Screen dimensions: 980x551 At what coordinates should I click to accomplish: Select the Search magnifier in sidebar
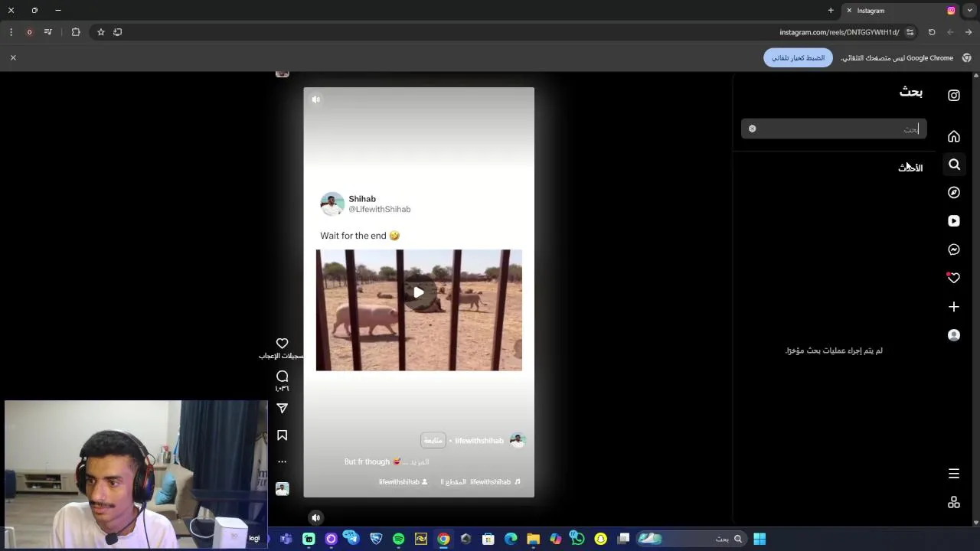954,165
